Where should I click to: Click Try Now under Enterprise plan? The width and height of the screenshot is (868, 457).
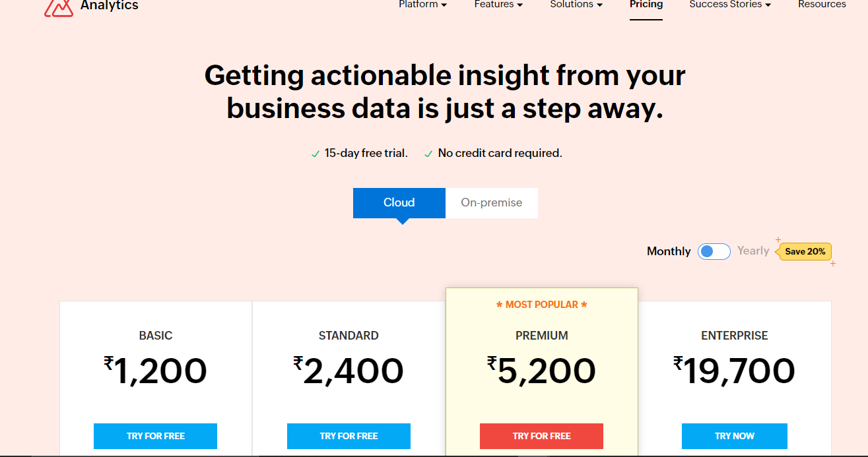(x=734, y=436)
